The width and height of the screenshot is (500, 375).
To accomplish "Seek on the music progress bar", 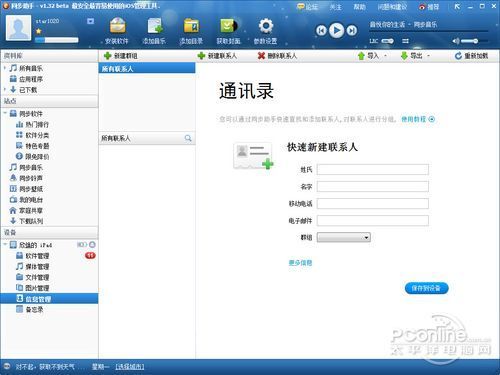I will tap(428, 32).
